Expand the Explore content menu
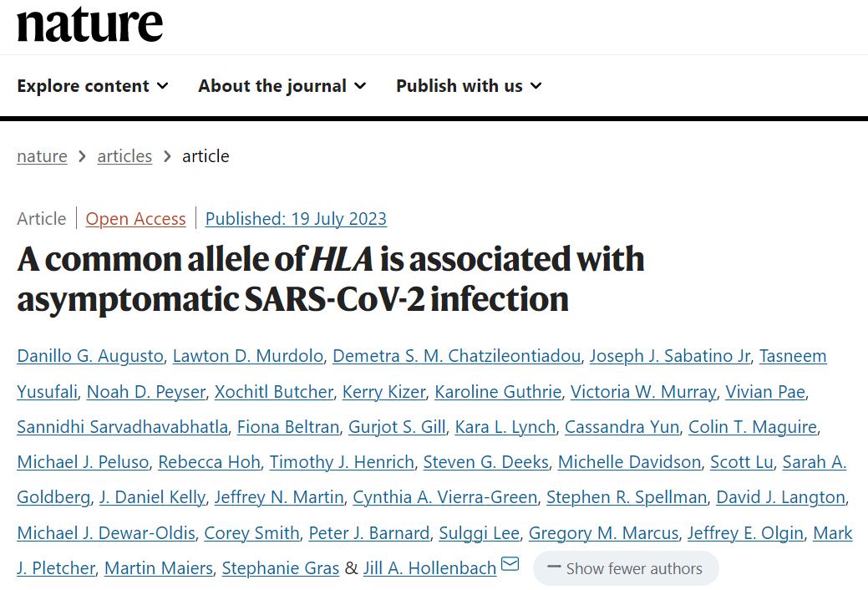Viewport: 868px width, 590px height. [x=93, y=86]
